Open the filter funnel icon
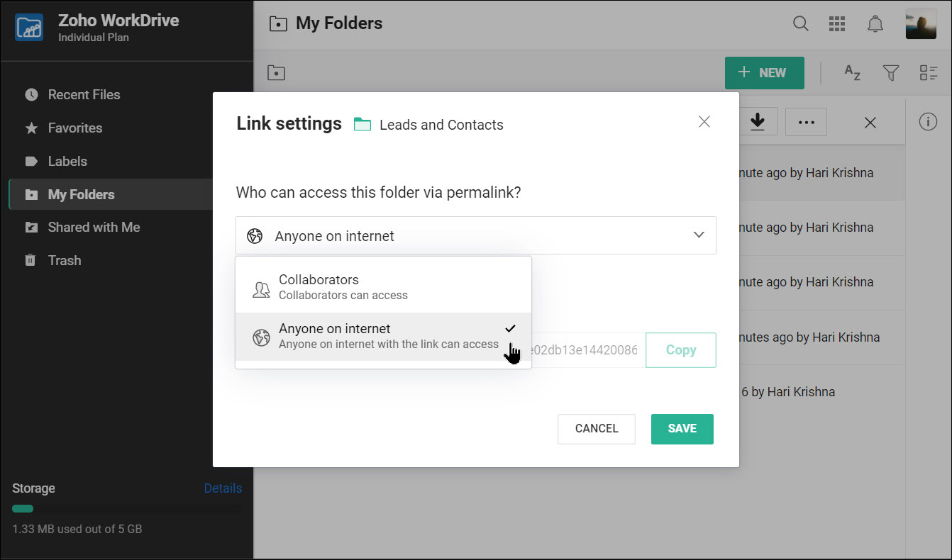This screenshot has width=952, height=560. pyautogui.click(x=891, y=72)
